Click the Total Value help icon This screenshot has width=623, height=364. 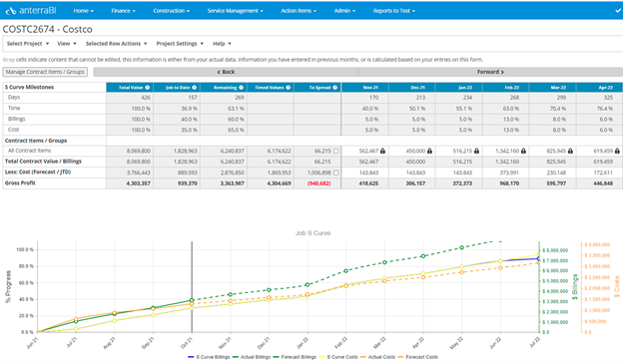(x=148, y=88)
